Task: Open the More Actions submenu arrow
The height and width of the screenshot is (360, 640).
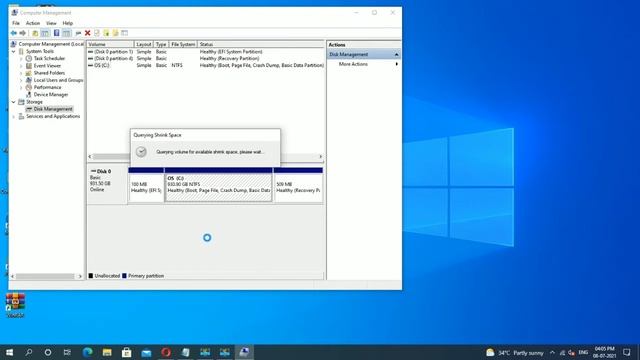Action: pyautogui.click(x=396, y=64)
